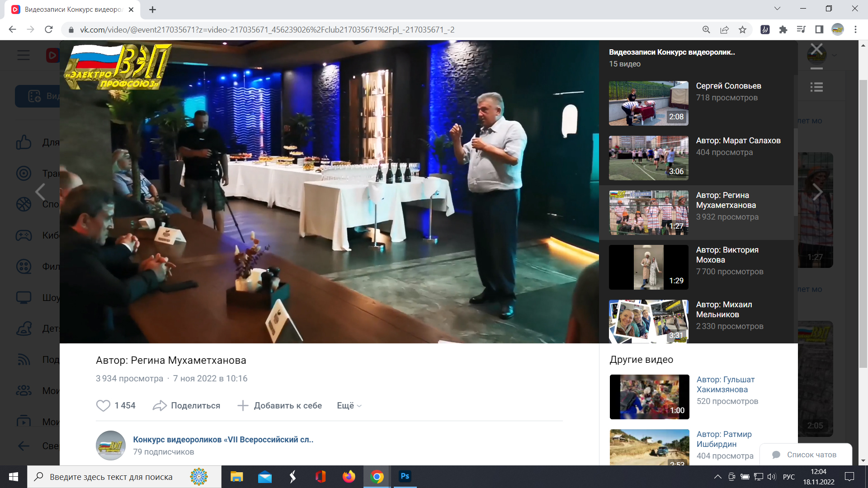This screenshot has width=868, height=488.
Task: Expand the Ещё dropdown menu
Action: [349, 405]
